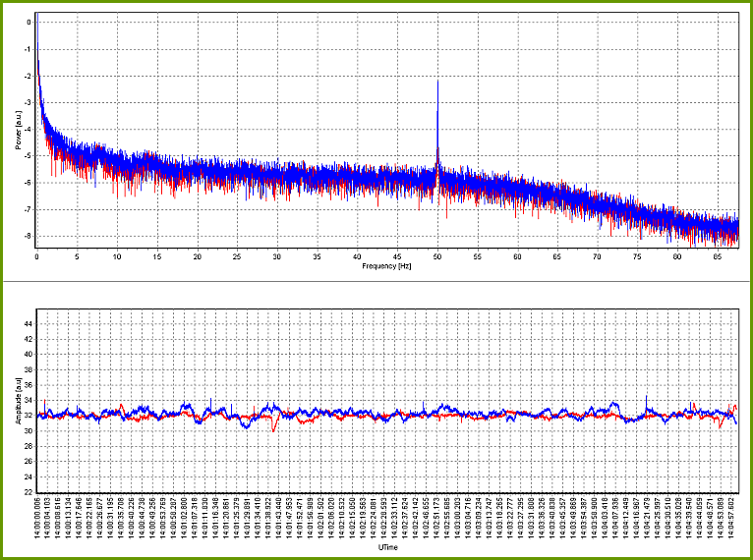The image size is (753, 560).
Task: Click the 44 tick on amplitude axis
Action: 28,322
